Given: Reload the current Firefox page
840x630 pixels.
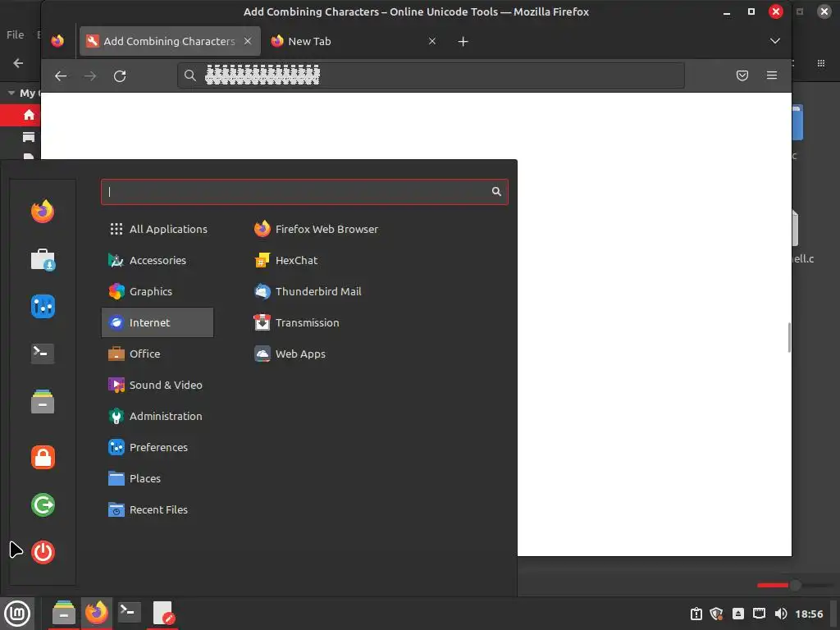Looking at the screenshot, I should 120,76.
